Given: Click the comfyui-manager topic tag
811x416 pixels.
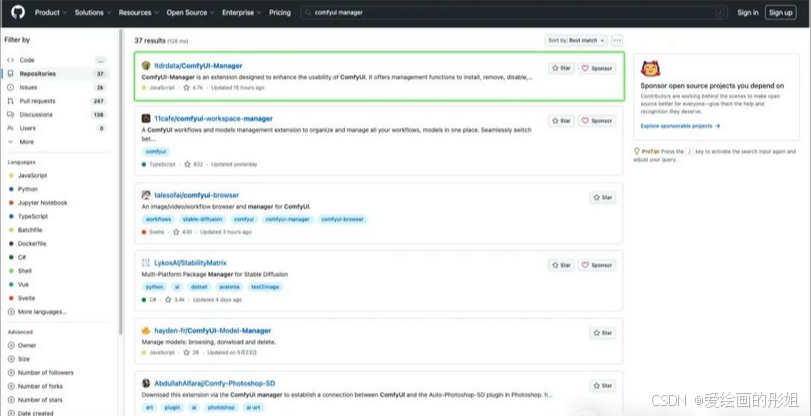Looking at the screenshot, I should tap(287, 219).
